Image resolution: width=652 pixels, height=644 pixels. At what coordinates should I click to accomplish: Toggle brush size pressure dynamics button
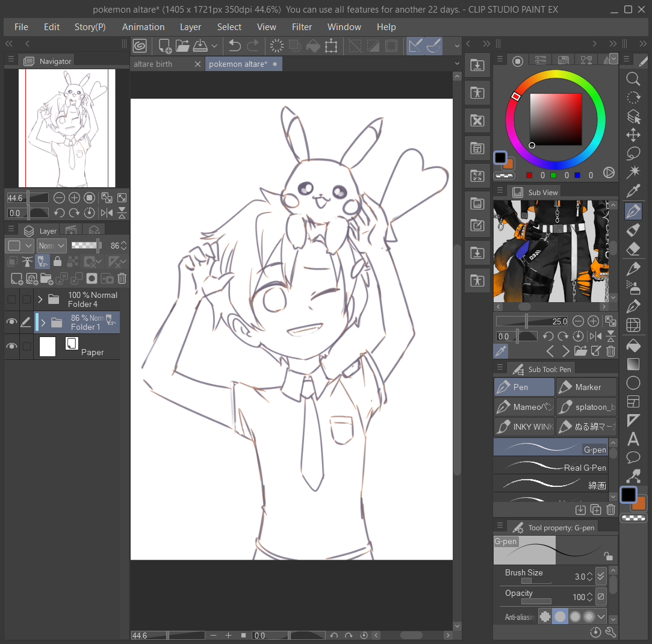point(600,576)
